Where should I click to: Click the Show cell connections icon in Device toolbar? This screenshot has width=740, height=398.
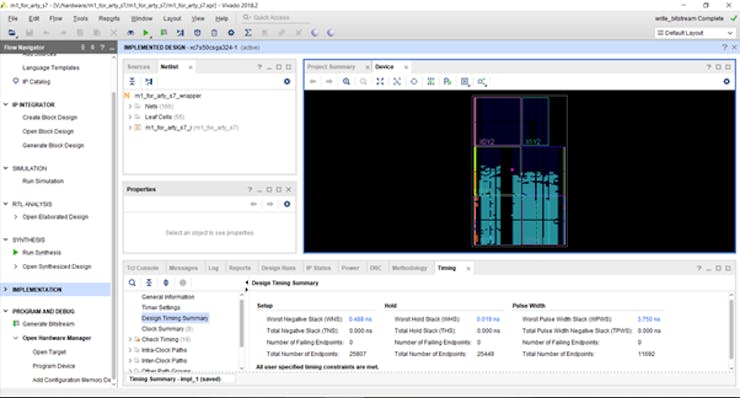(x=481, y=81)
